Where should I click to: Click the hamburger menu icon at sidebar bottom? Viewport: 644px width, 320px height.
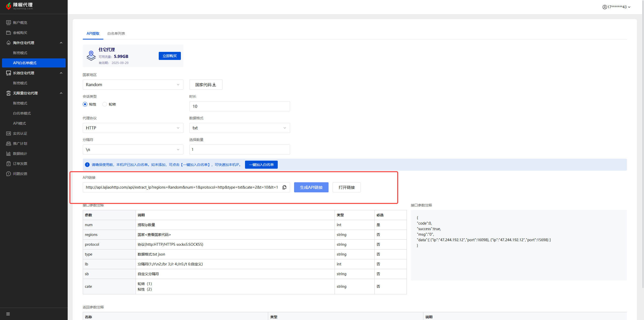coord(8,314)
